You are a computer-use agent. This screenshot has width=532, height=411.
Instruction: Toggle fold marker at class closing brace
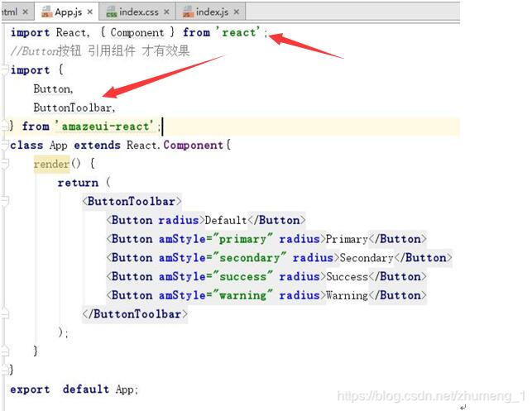tap(4, 369)
